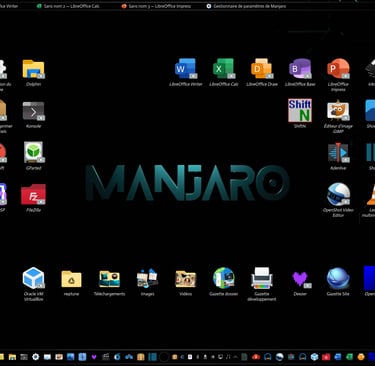Click the yellow folder icon in the taskbar
This screenshot has width=375, height=366.
pos(12,357)
